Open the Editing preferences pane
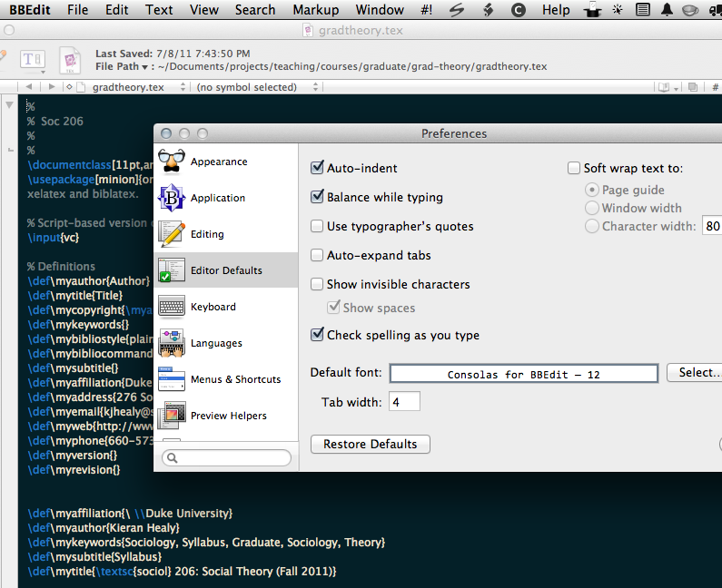Image resolution: width=722 pixels, height=588 pixels. (x=172, y=234)
